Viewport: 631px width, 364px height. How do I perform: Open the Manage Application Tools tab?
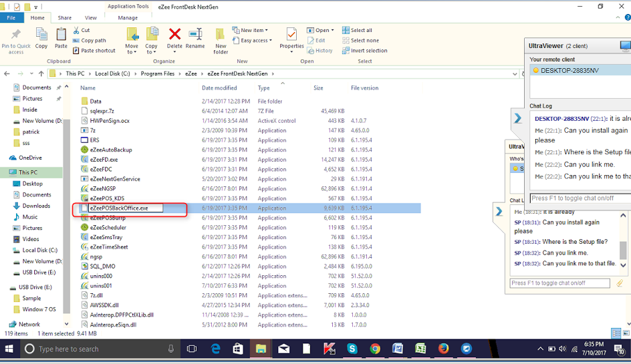(x=128, y=17)
